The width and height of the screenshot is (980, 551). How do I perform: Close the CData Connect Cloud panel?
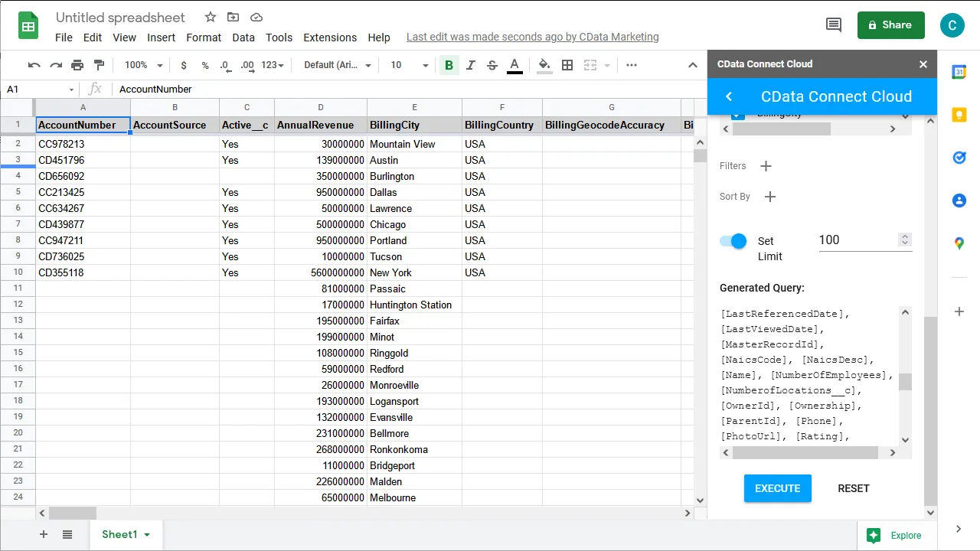pyautogui.click(x=923, y=64)
